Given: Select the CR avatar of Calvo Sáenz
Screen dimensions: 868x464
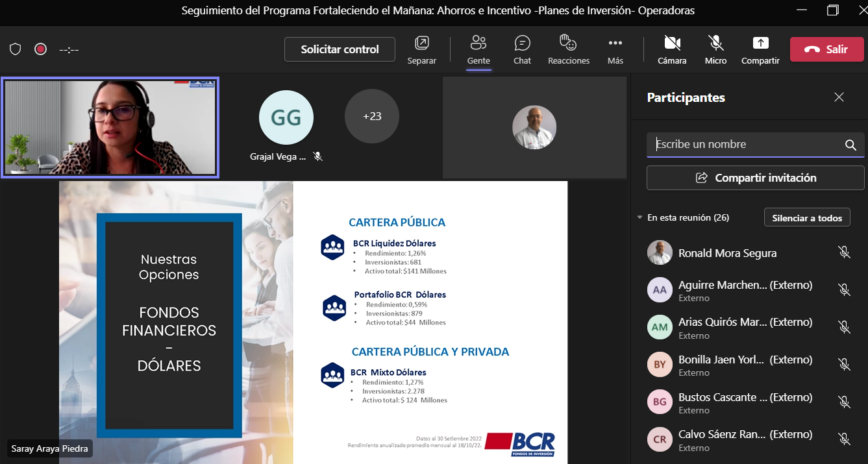Looking at the screenshot, I should pyautogui.click(x=660, y=439).
